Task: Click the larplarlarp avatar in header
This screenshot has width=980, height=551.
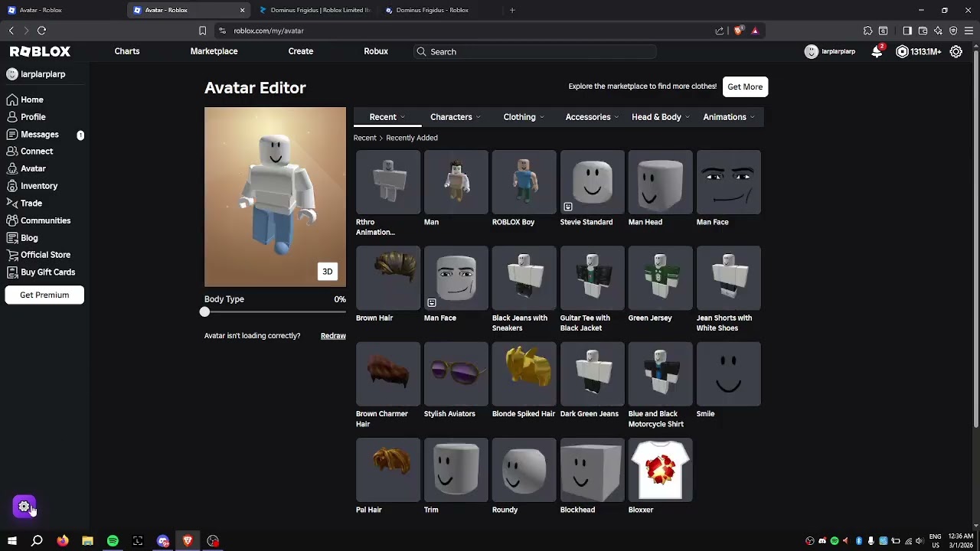Action: (812, 51)
